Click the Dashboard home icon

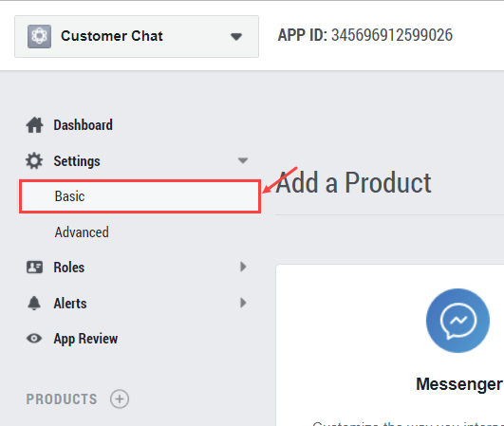tap(34, 125)
